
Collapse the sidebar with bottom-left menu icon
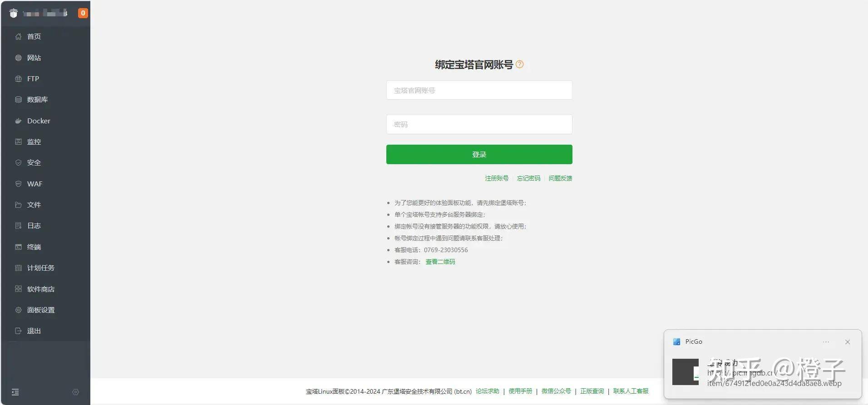[x=15, y=392]
